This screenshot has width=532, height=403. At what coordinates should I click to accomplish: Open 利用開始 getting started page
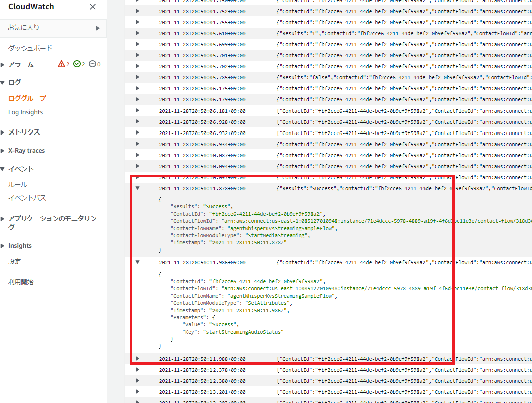pyautogui.click(x=21, y=282)
